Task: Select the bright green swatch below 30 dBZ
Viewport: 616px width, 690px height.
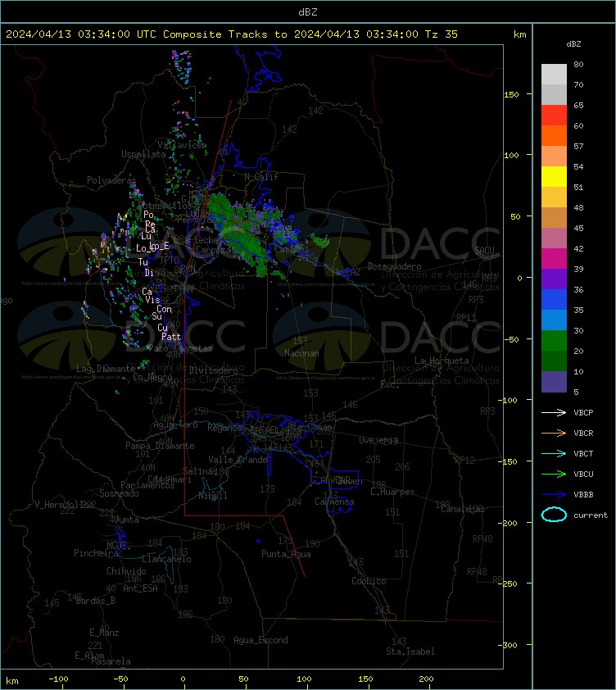Action: click(554, 341)
